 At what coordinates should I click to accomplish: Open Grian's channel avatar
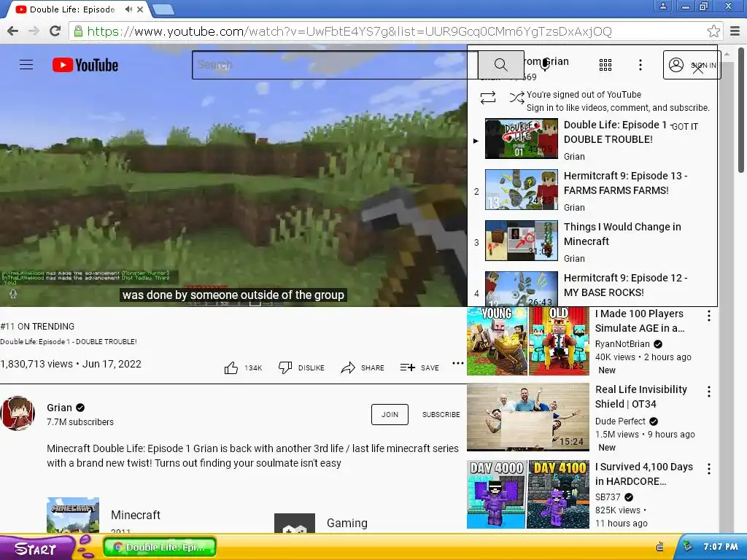click(x=18, y=413)
